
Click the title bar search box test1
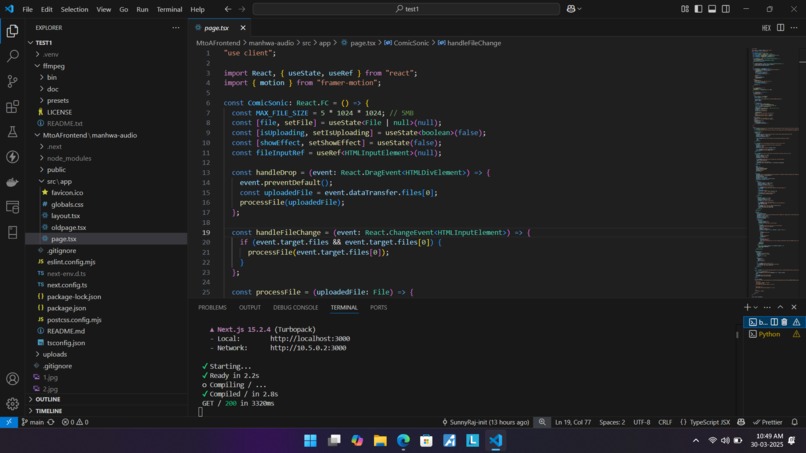pyautogui.click(x=406, y=9)
